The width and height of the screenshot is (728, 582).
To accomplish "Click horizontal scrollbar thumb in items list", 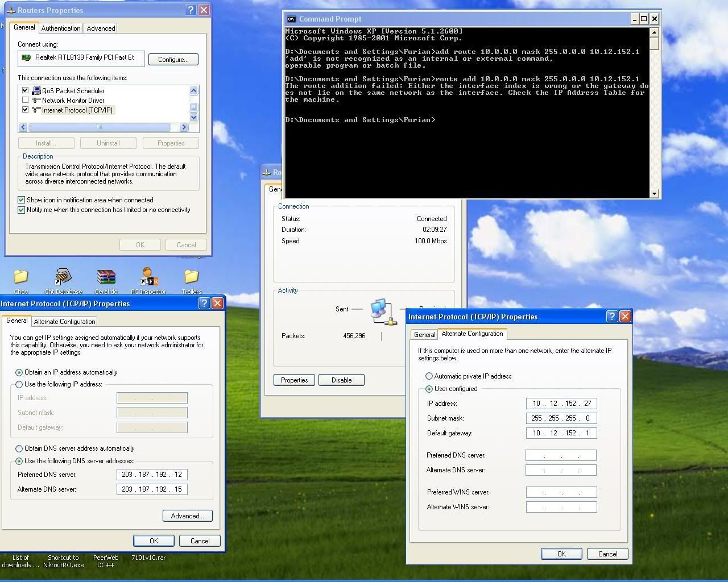I will click(x=99, y=127).
